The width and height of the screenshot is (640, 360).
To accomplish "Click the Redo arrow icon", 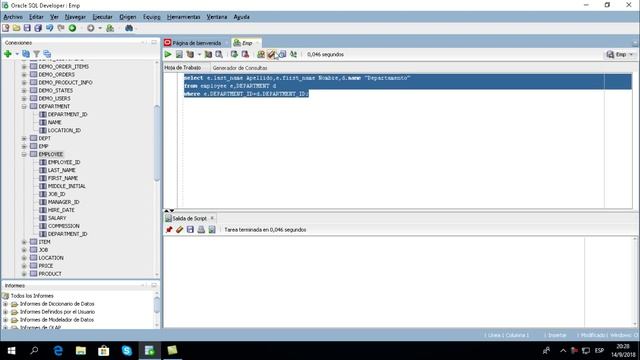I will [x=61, y=28].
